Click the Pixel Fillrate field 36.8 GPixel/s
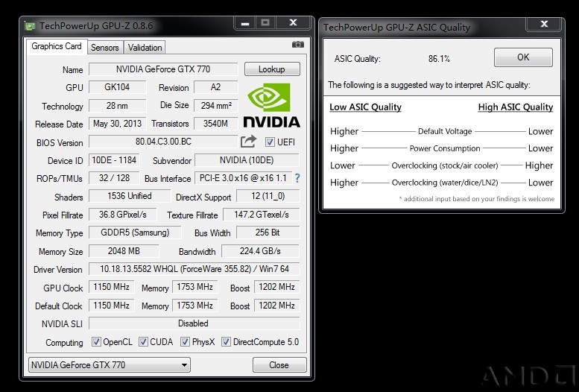Image resolution: width=579 pixels, height=392 pixels. [x=123, y=215]
